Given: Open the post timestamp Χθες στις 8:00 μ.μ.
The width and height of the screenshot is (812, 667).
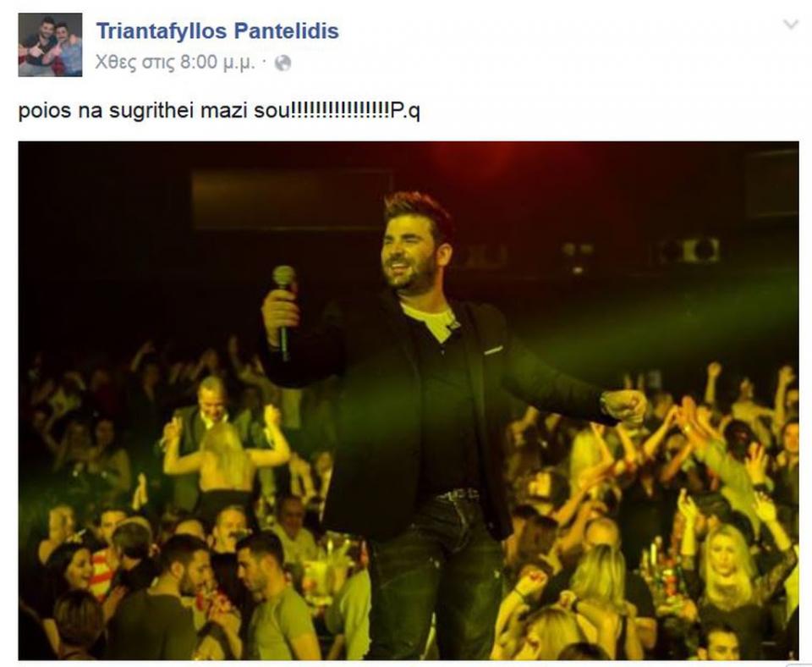Looking at the screenshot, I should (175, 63).
